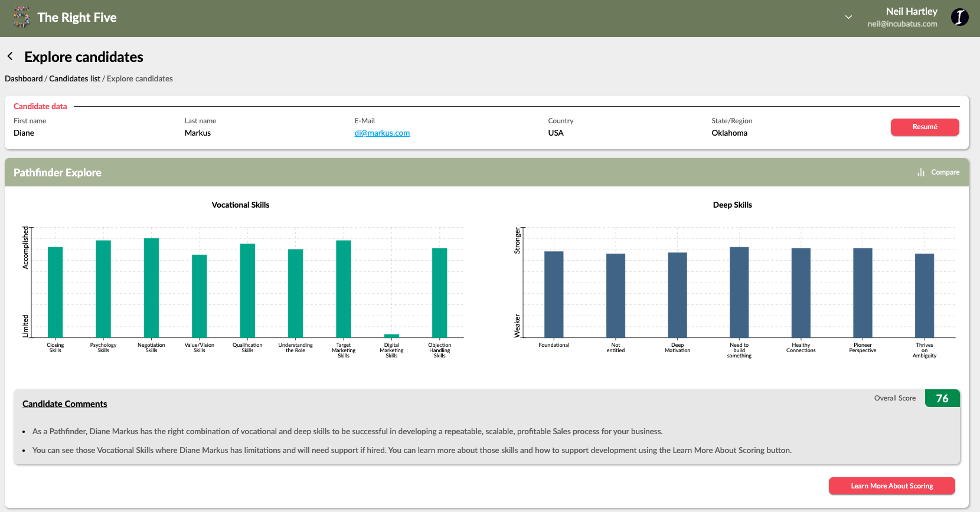Click the Weaker axis label

518,326
